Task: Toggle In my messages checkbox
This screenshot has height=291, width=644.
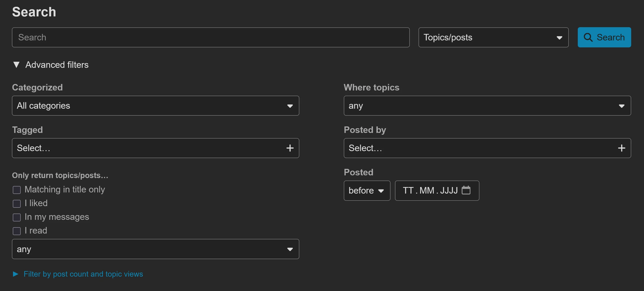Action: click(x=17, y=217)
